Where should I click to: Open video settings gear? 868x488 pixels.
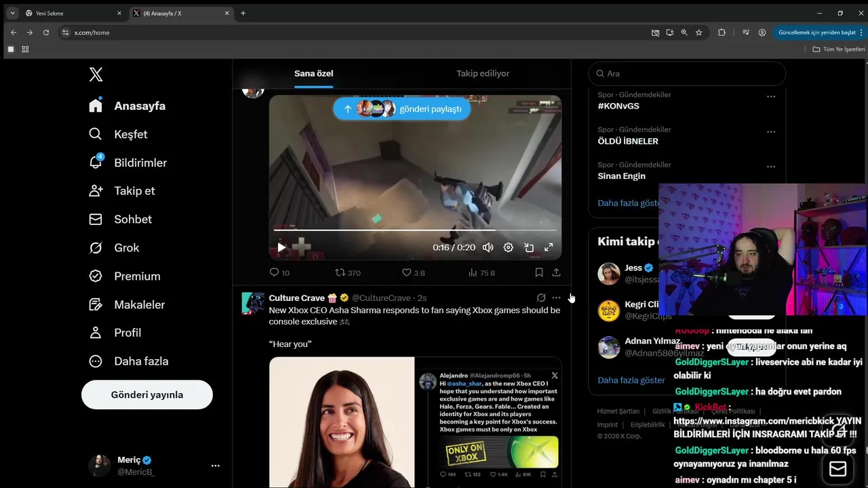[508, 247]
